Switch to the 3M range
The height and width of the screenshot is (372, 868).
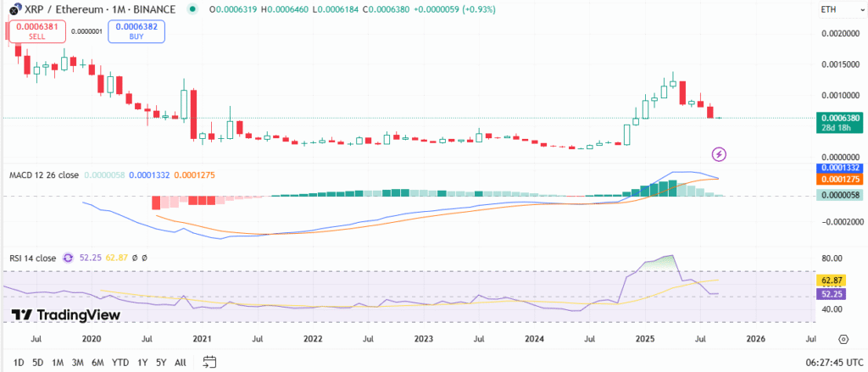click(77, 362)
